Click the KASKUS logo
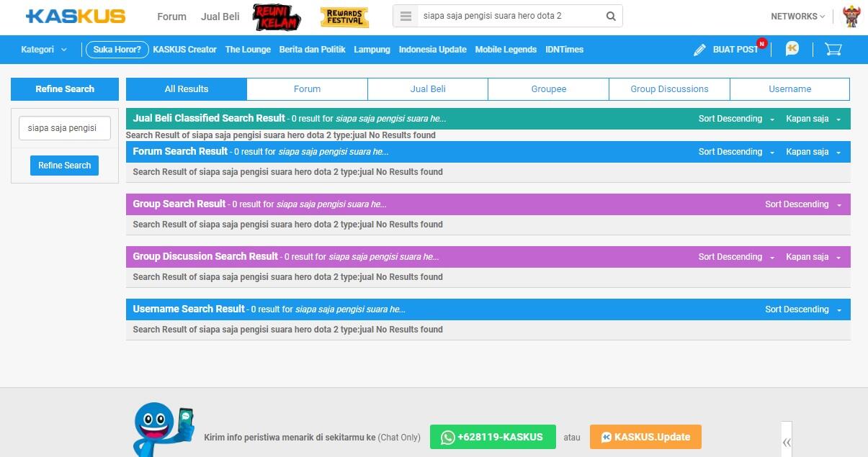The height and width of the screenshot is (457, 868). [x=75, y=17]
